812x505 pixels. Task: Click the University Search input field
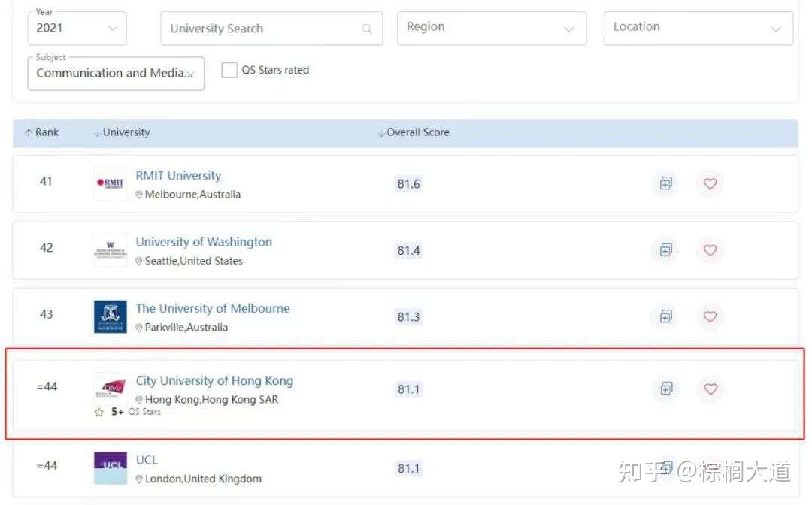click(271, 29)
